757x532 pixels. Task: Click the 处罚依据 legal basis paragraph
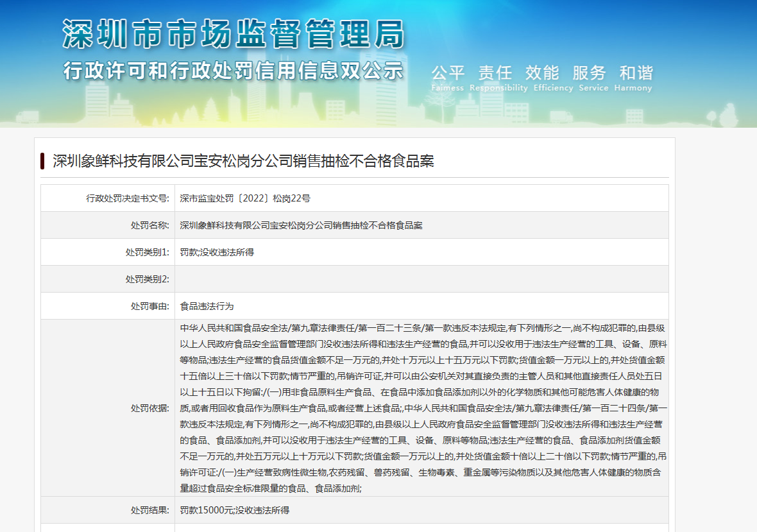tap(423, 408)
